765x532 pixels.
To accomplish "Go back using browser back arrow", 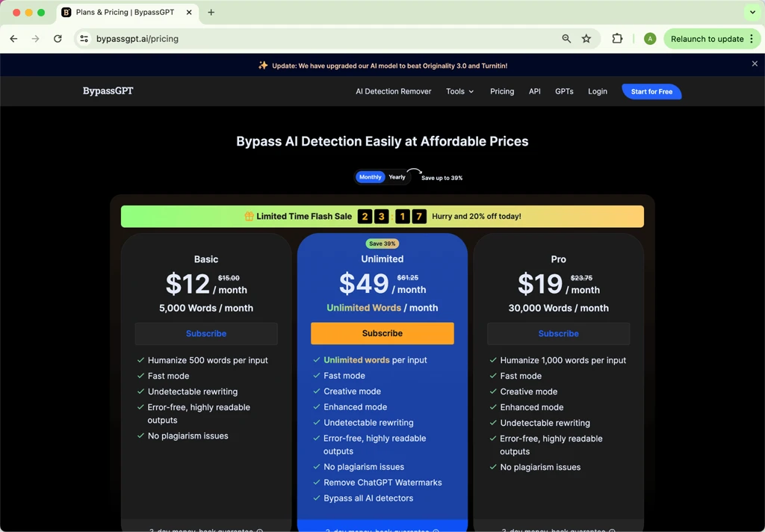I will (13, 39).
